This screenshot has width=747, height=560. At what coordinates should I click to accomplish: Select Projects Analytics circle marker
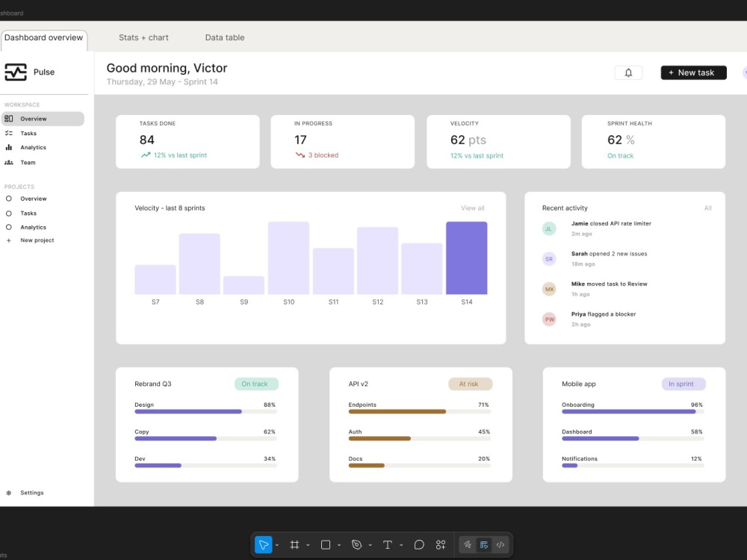pyautogui.click(x=8, y=228)
